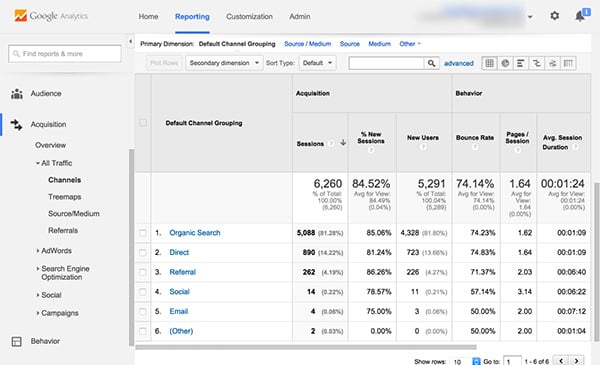Image resolution: width=600 pixels, height=365 pixels.
Task: Check the Referral row checkbox
Action: coord(143,272)
